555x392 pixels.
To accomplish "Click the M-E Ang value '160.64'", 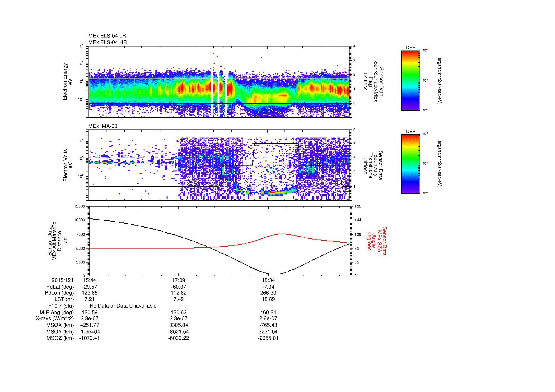I will tap(268, 313).
